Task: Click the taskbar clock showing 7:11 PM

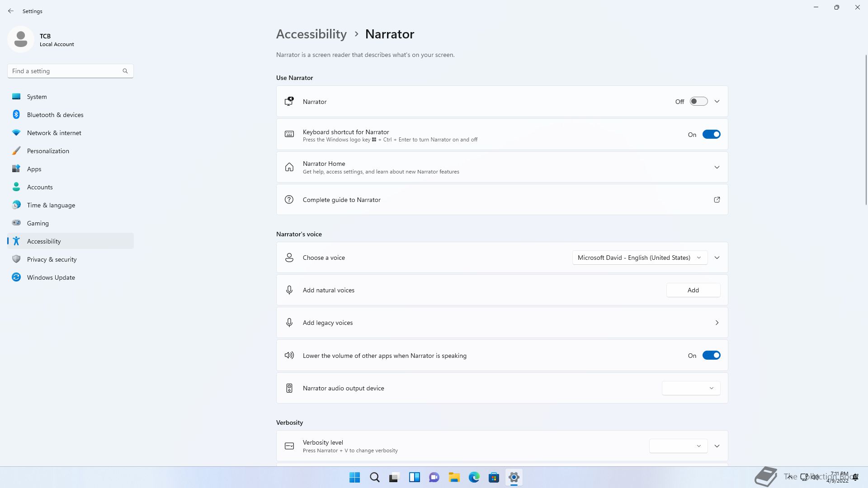Action: [x=838, y=477]
